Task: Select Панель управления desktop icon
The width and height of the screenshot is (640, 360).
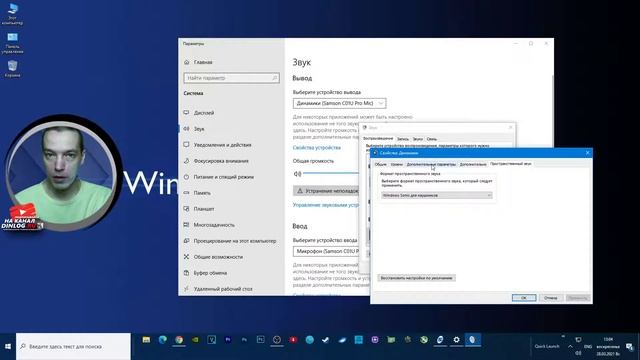Action: (x=12, y=43)
